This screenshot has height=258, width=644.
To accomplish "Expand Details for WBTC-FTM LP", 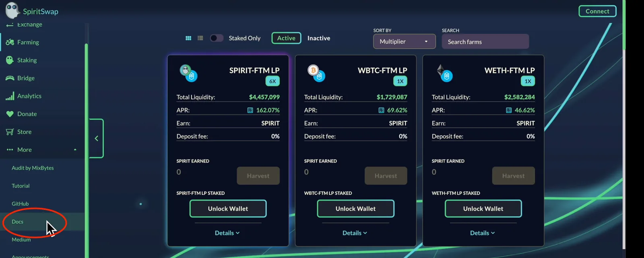I will point(355,233).
